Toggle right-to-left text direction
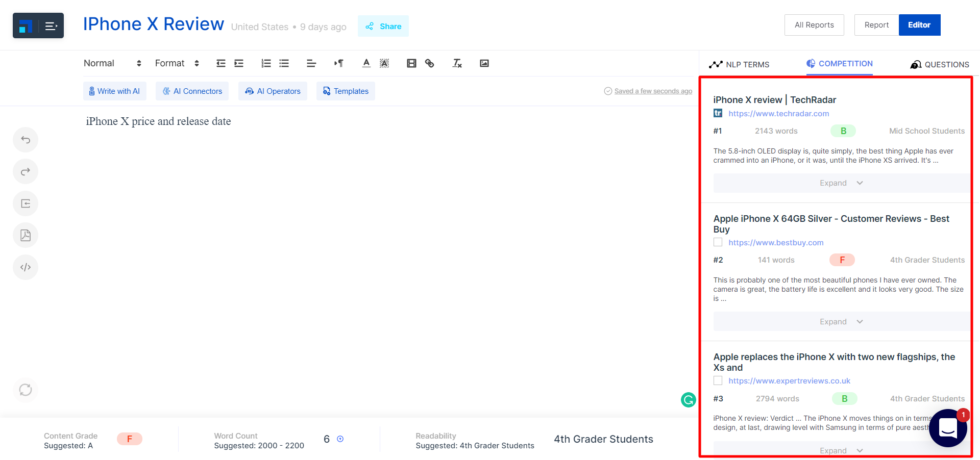 click(339, 63)
